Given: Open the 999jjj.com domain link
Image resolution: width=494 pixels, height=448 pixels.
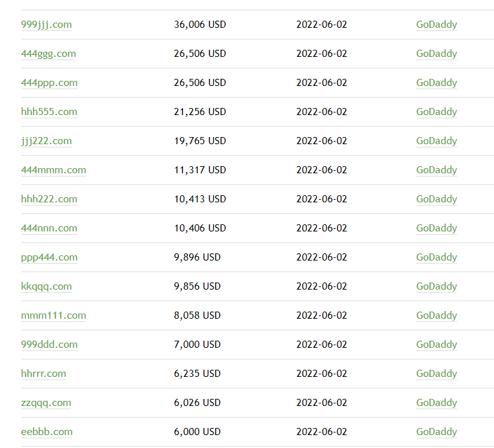Looking at the screenshot, I should click(46, 25).
